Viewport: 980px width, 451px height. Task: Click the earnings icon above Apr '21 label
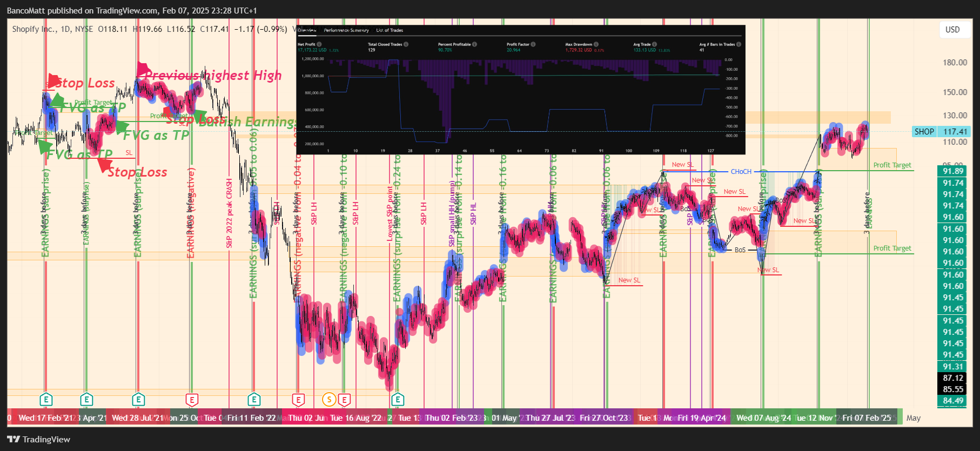tap(86, 400)
